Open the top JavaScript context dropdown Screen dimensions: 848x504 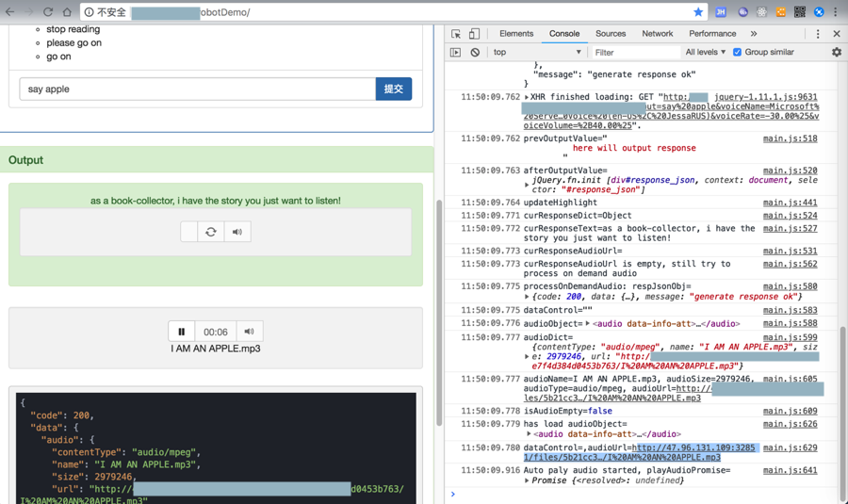537,53
